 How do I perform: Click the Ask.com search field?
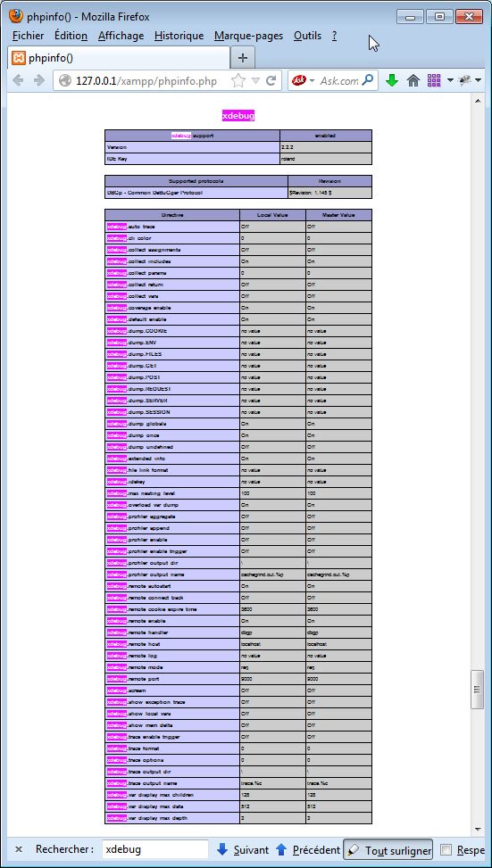339,81
